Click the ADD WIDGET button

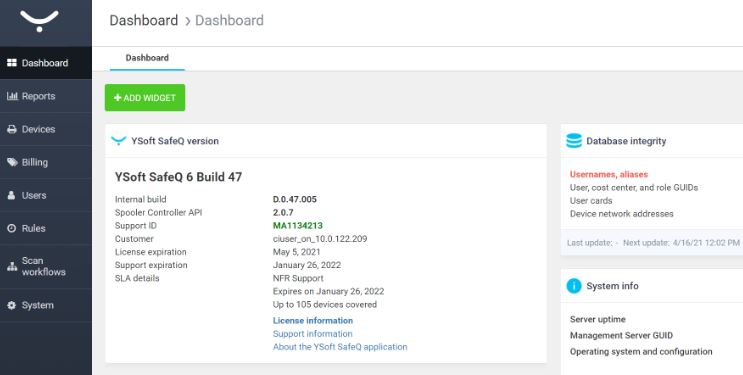pos(145,98)
